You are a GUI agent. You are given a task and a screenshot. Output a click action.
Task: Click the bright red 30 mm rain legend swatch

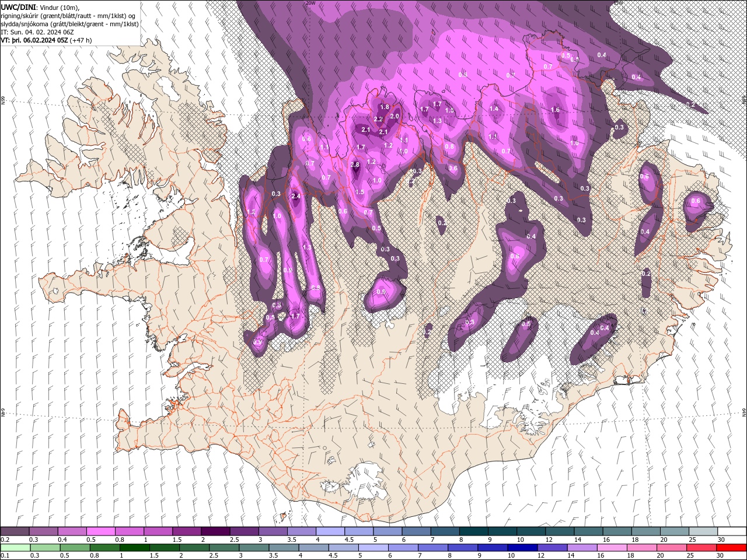[x=732, y=547]
